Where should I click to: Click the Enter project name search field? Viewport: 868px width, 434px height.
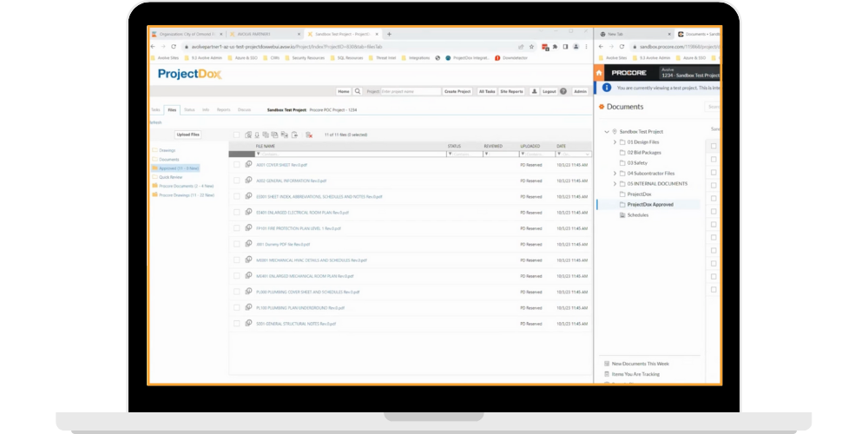[410, 90]
